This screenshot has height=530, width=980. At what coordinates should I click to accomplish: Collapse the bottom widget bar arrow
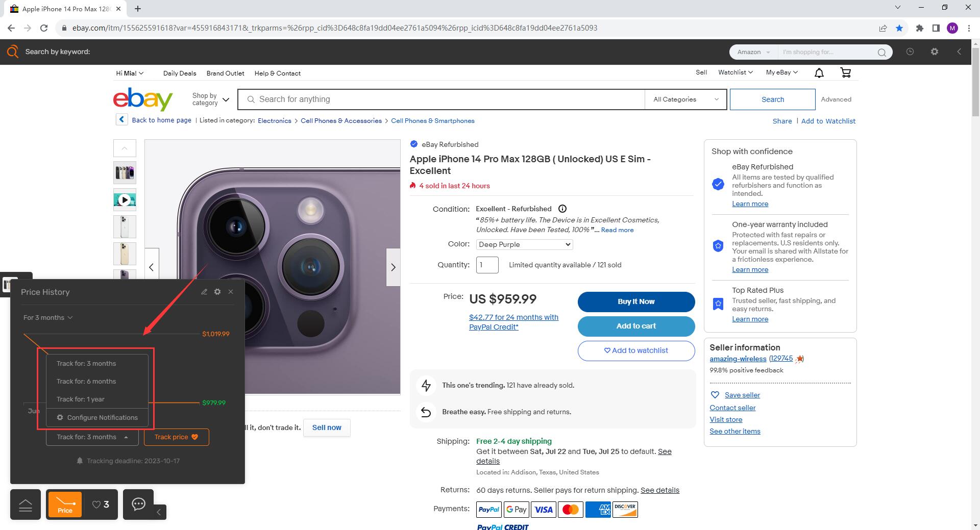coord(159,512)
